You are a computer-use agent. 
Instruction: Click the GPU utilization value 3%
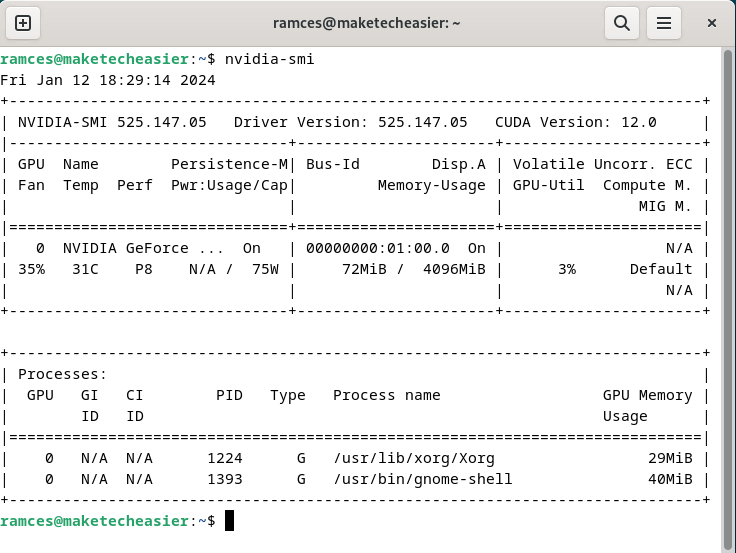[567, 269]
